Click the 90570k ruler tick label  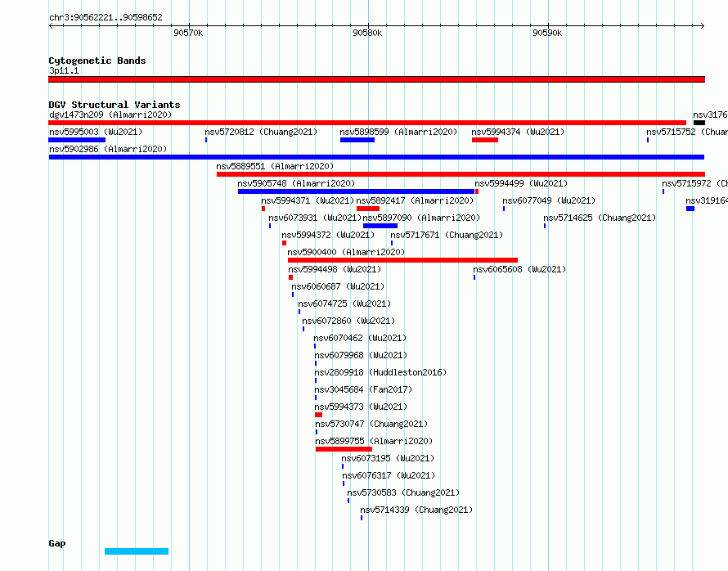(188, 33)
